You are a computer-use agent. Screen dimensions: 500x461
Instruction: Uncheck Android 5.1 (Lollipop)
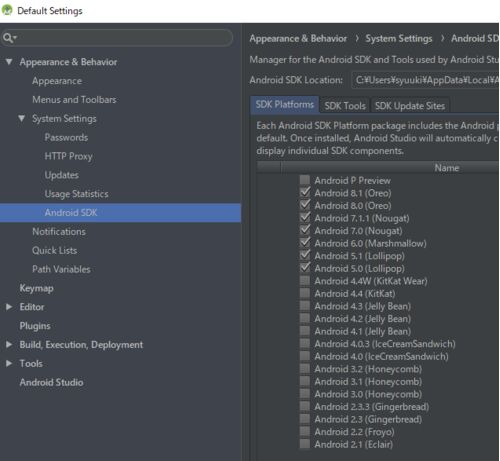(x=305, y=256)
